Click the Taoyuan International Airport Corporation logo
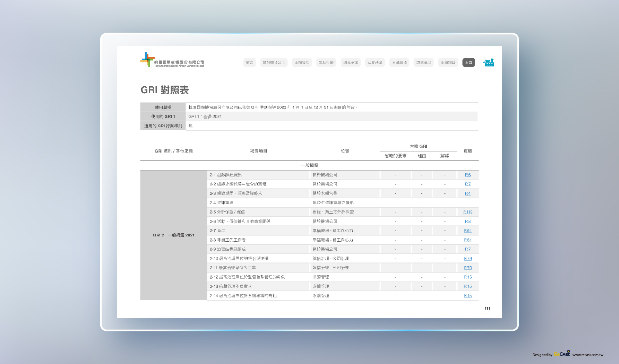This screenshot has width=619, height=364. coord(172,60)
